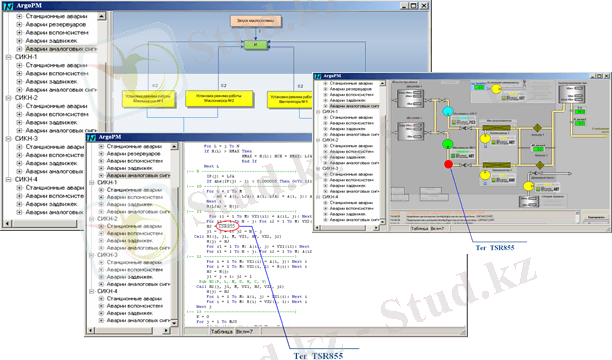The height and width of the screenshot is (360, 612).
Task: Click the red circle valve indicator
Action: click(x=448, y=164)
